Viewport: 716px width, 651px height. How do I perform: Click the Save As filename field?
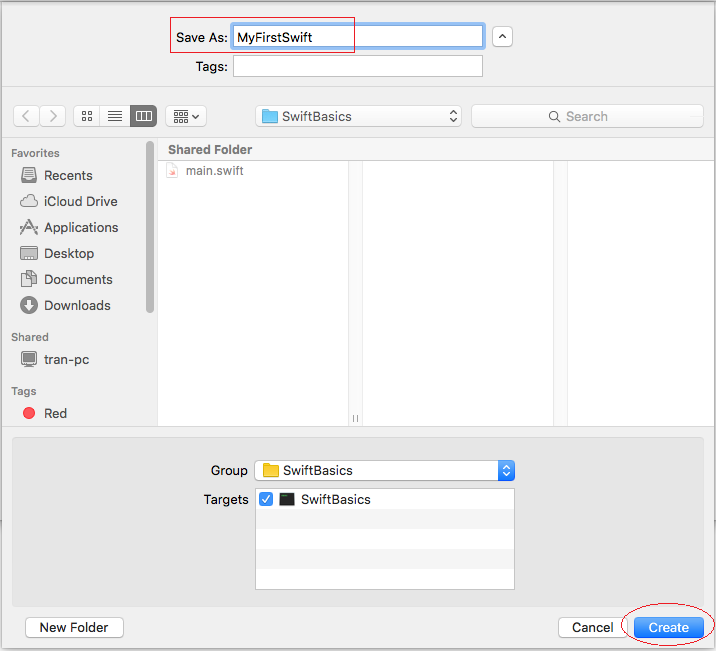pos(358,37)
